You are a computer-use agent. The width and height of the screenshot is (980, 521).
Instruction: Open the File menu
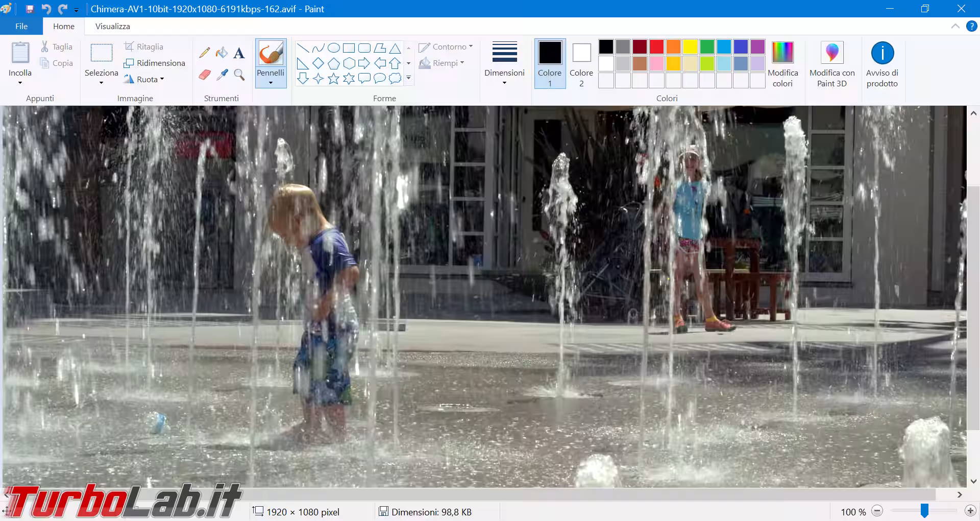click(21, 26)
